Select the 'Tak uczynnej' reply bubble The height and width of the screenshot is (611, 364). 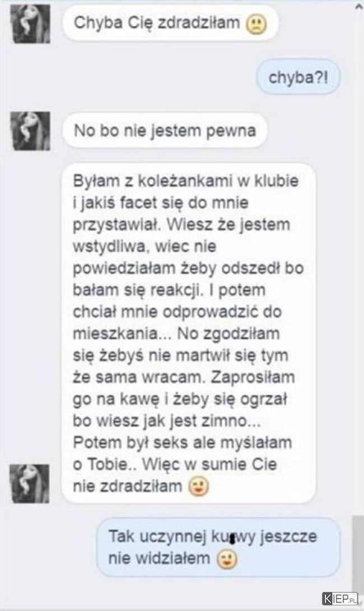click(218, 547)
